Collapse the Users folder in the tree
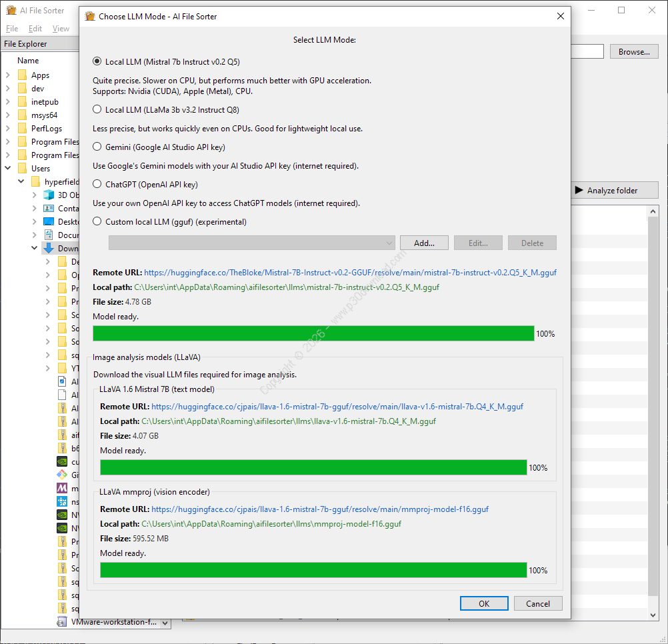The height and width of the screenshot is (644, 668). pyautogui.click(x=8, y=169)
